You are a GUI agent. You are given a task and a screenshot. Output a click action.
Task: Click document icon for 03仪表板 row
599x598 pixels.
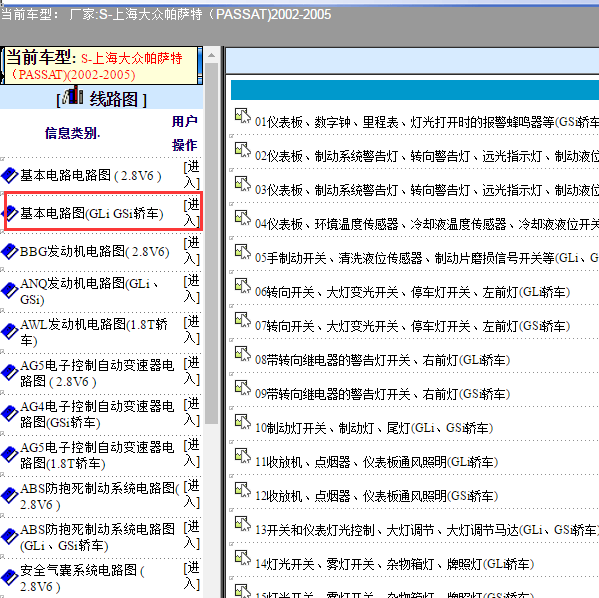coord(243,184)
